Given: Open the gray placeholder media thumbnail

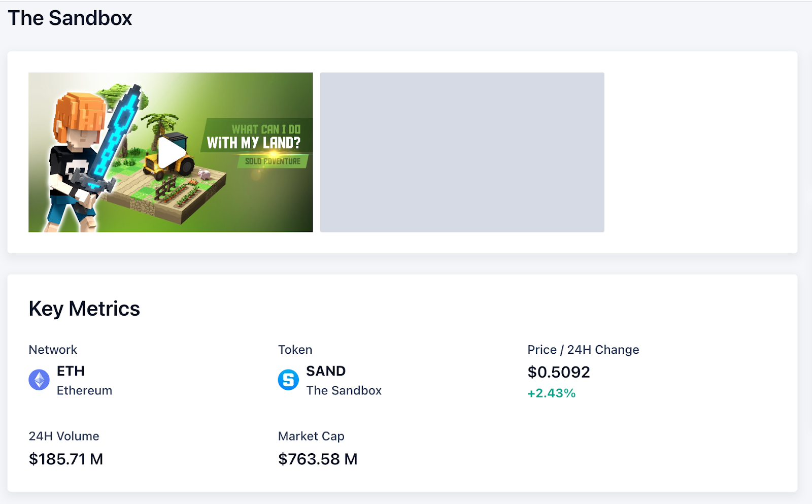Looking at the screenshot, I should coord(462,152).
